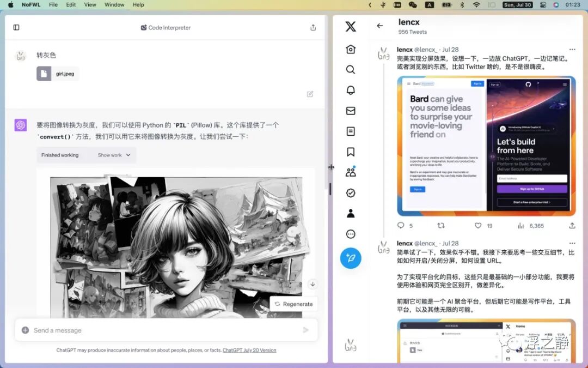
Task: Open the Wi-Fi status menu
Action: (476, 4)
